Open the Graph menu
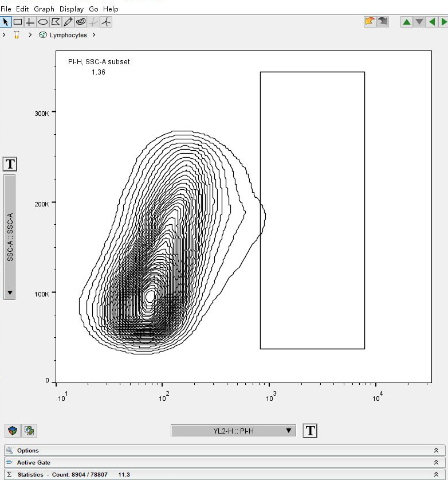 (x=44, y=9)
